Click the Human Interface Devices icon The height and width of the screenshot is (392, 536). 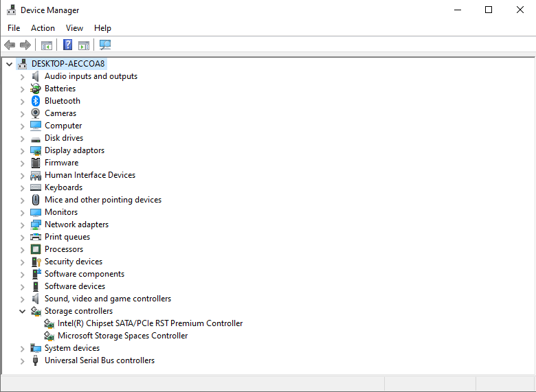(36, 175)
